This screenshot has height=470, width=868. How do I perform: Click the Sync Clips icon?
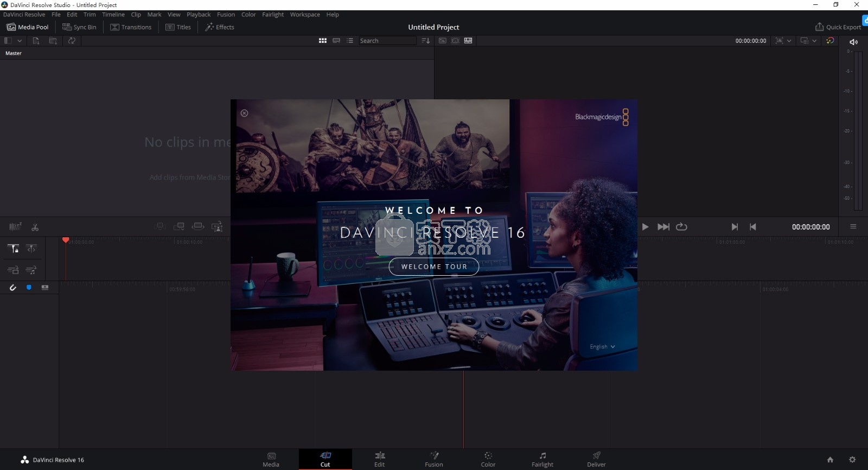[72, 41]
